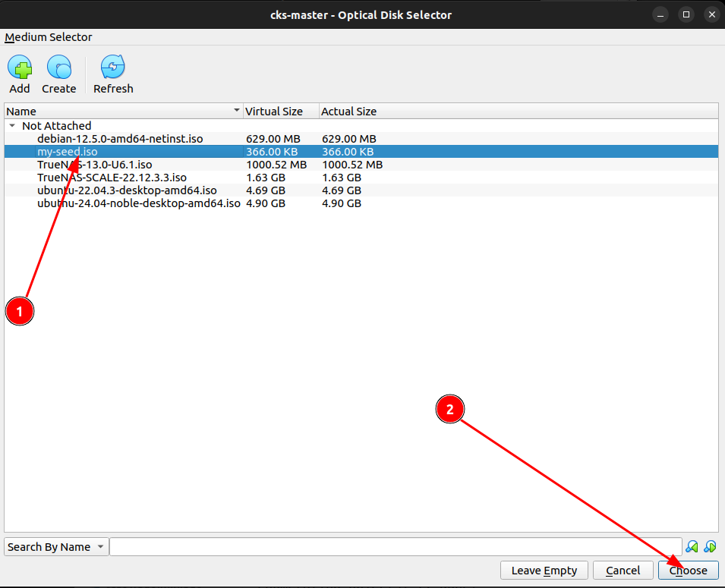The width and height of the screenshot is (725, 588).
Task: Select TrueNAS-SCALE-22.12.3.3.iso entry
Action: click(112, 178)
